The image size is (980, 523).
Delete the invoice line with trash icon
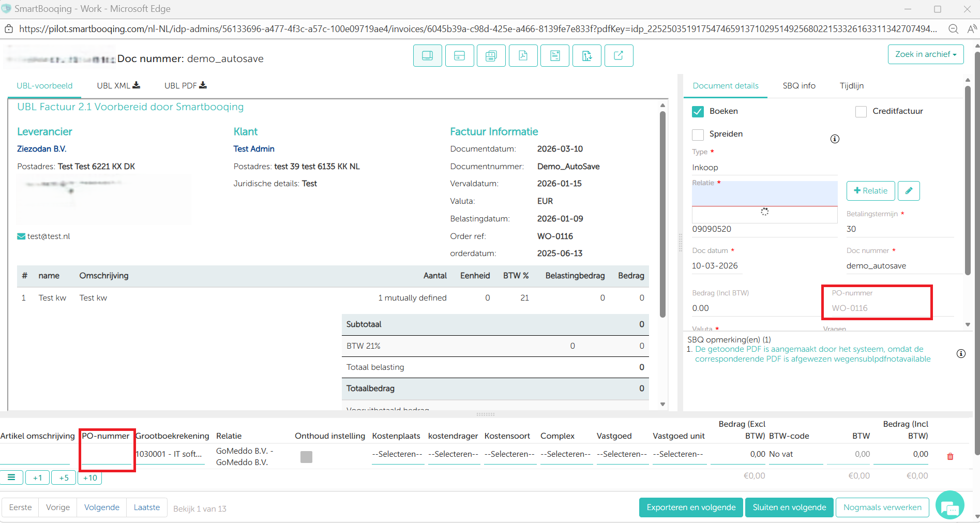(950, 456)
